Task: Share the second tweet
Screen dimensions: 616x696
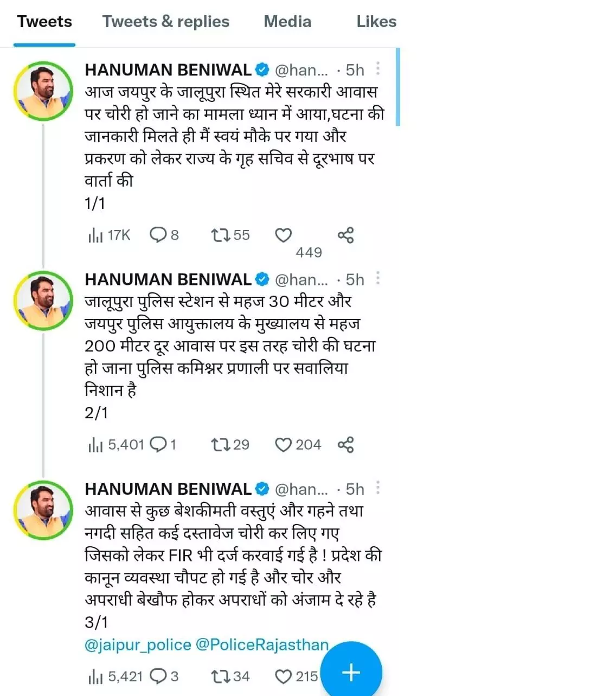Action: click(345, 445)
